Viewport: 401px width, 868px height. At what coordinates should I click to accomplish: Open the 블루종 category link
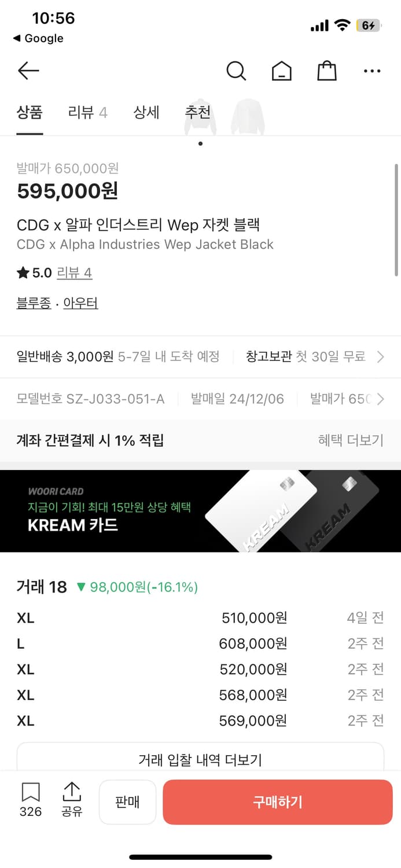click(32, 303)
